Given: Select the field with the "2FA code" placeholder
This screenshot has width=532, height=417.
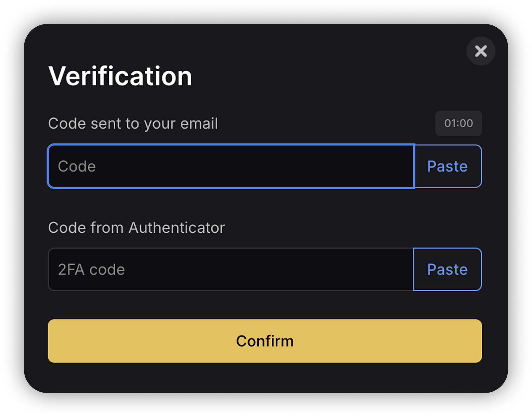Looking at the screenshot, I should [x=231, y=269].
